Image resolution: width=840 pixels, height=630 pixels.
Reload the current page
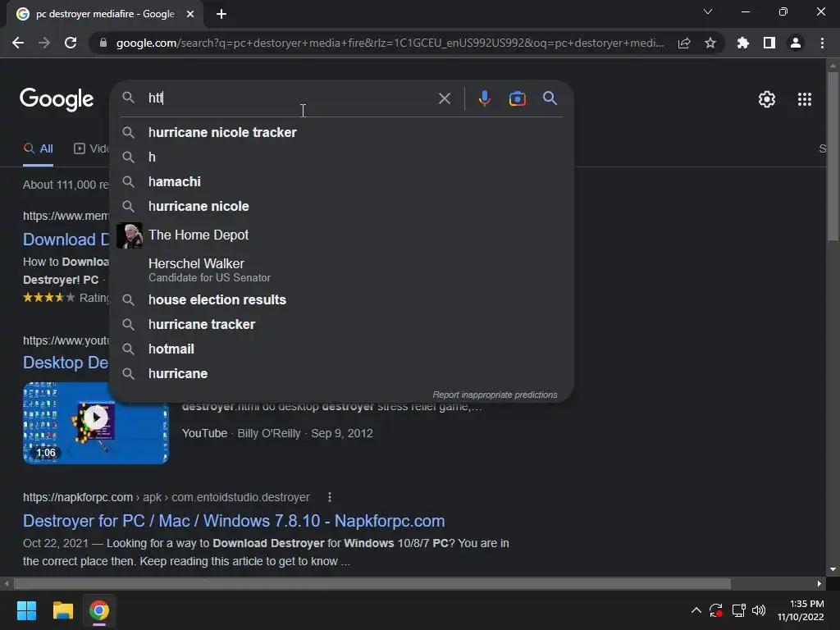coord(71,43)
